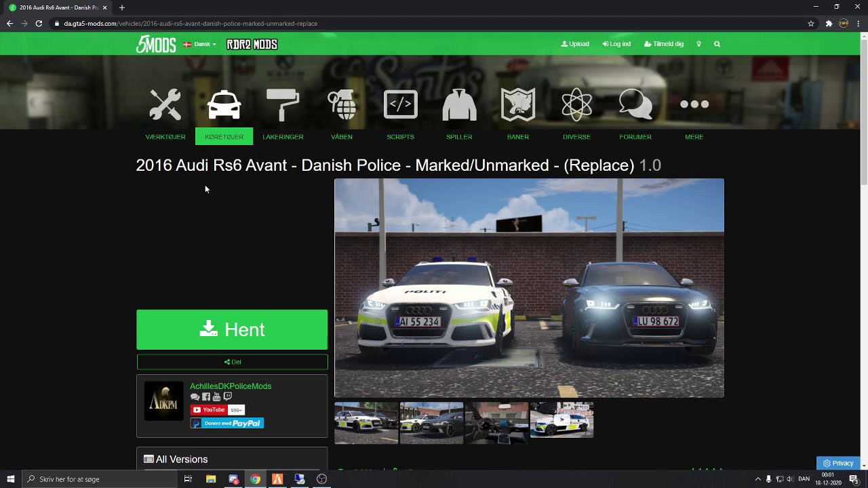Select the VÆRKTØJER menu label
The image size is (868, 488).
165,137
